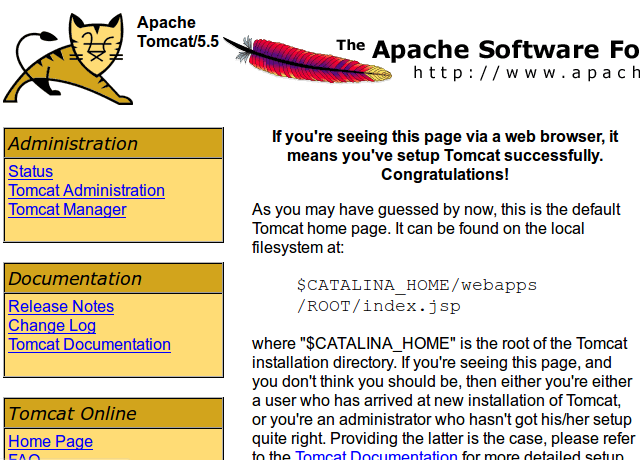
Task: Open the Home Page link
Action: [51, 442]
